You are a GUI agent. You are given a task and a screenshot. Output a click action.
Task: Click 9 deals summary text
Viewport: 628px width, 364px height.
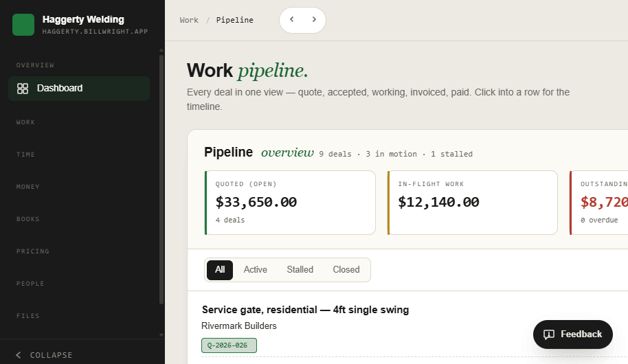[x=335, y=154]
